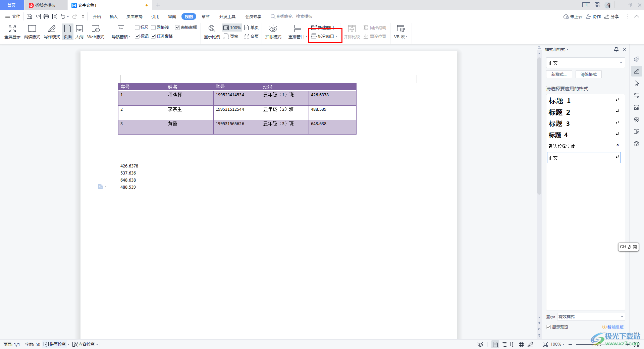The height and width of the screenshot is (349, 644).
Task: Click the 查找命令 search field
Action: point(292,16)
